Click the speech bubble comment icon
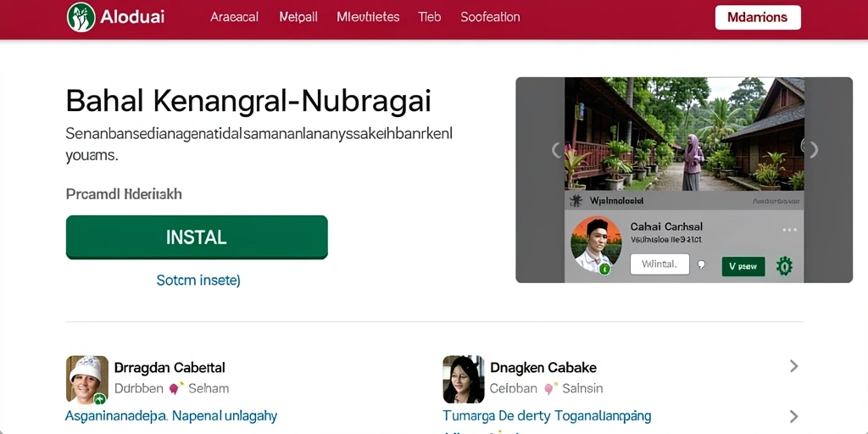868x434 pixels. click(701, 264)
